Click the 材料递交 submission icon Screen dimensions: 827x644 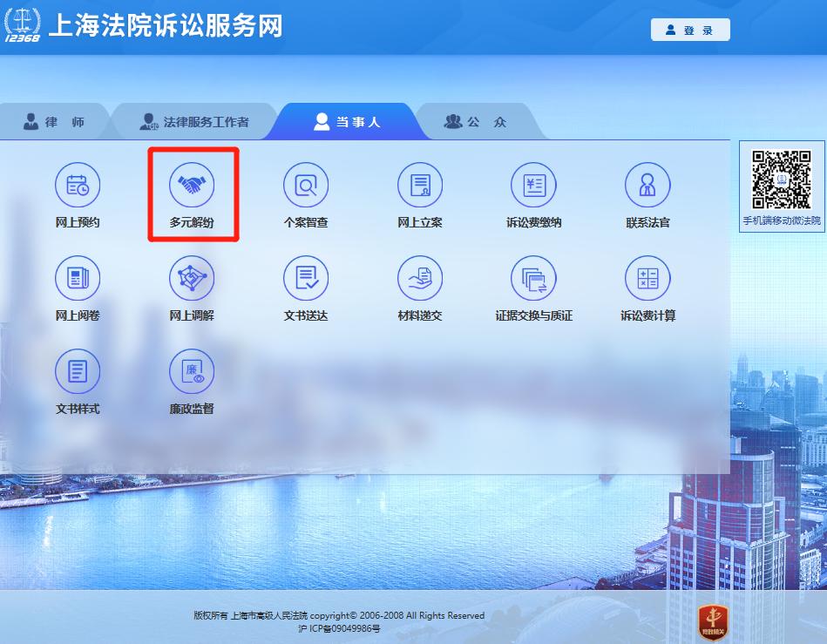[420, 279]
